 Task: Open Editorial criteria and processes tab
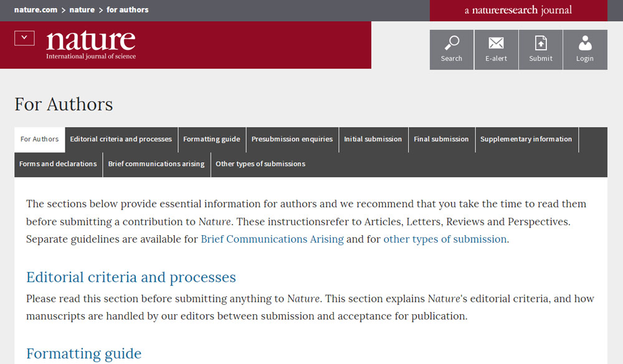coord(121,139)
